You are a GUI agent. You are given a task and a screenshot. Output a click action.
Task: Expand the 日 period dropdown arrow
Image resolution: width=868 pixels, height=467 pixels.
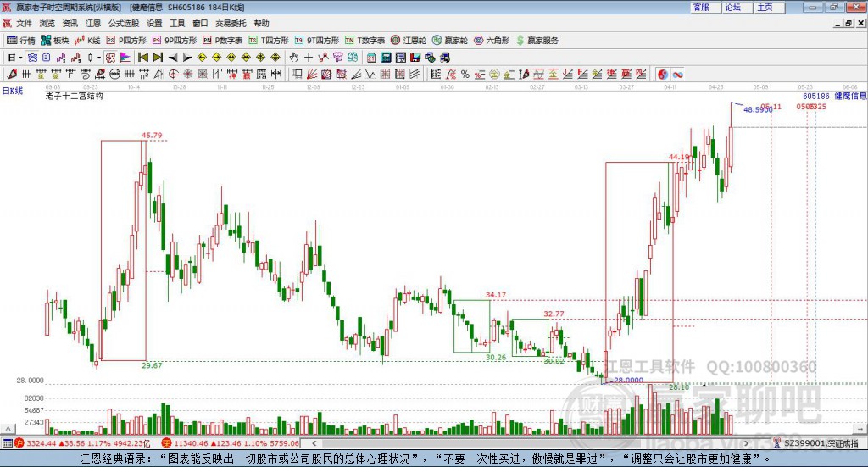click(x=20, y=58)
